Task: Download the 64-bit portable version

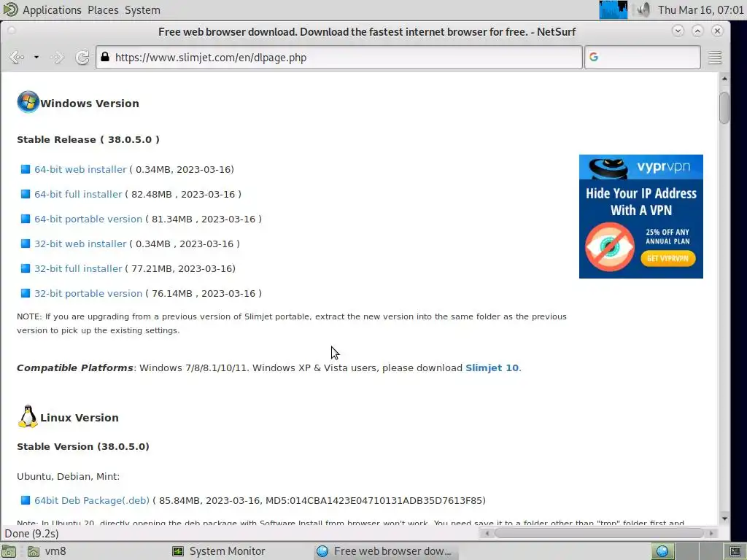Action: [88, 219]
